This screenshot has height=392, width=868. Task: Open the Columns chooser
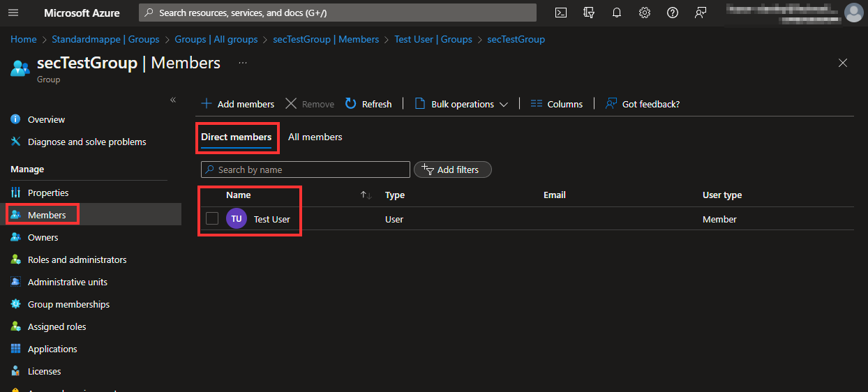click(557, 104)
